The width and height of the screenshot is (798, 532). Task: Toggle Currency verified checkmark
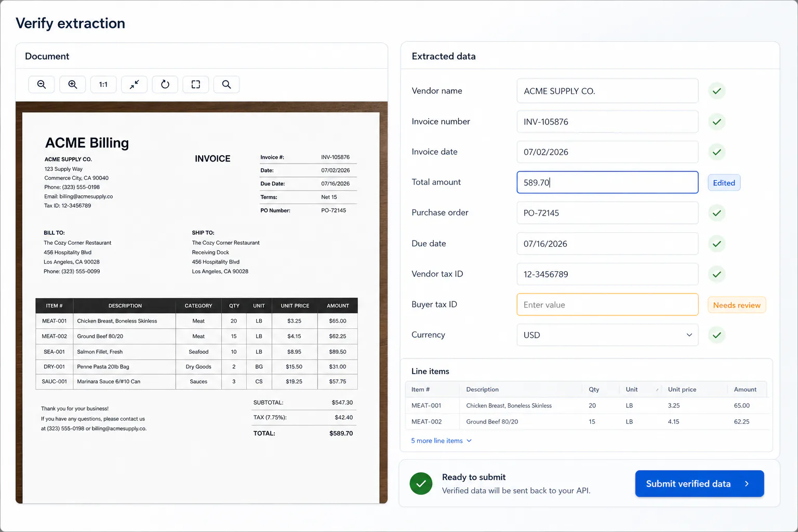(717, 335)
